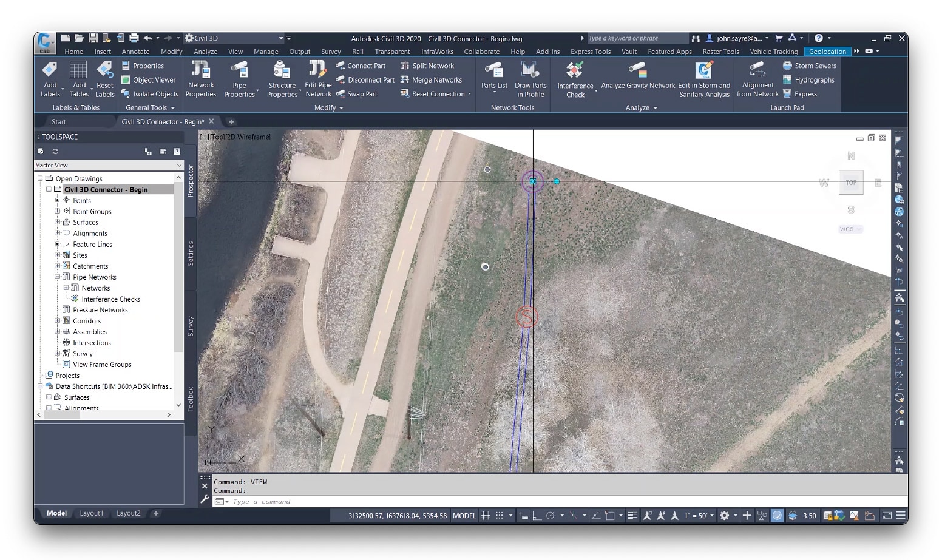Switch to the Analyze ribbon tab
942x560 pixels.
tap(205, 52)
